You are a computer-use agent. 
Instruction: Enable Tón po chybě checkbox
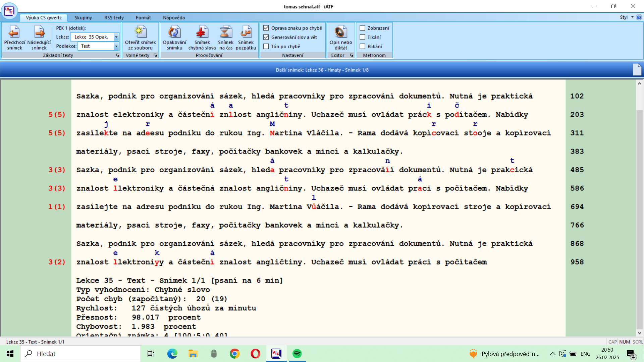[x=266, y=47]
